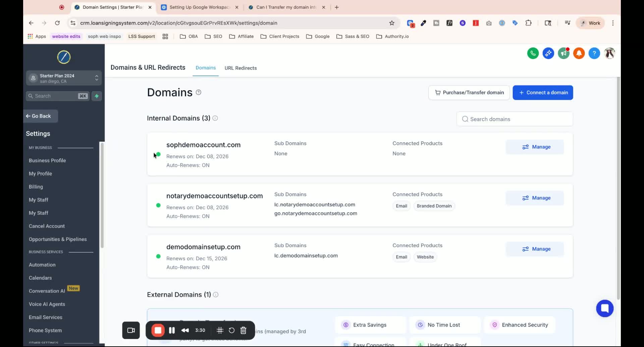Close the Can I Transfer my domain tab
The height and width of the screenshot is (347, 644).
click(324, 7)
